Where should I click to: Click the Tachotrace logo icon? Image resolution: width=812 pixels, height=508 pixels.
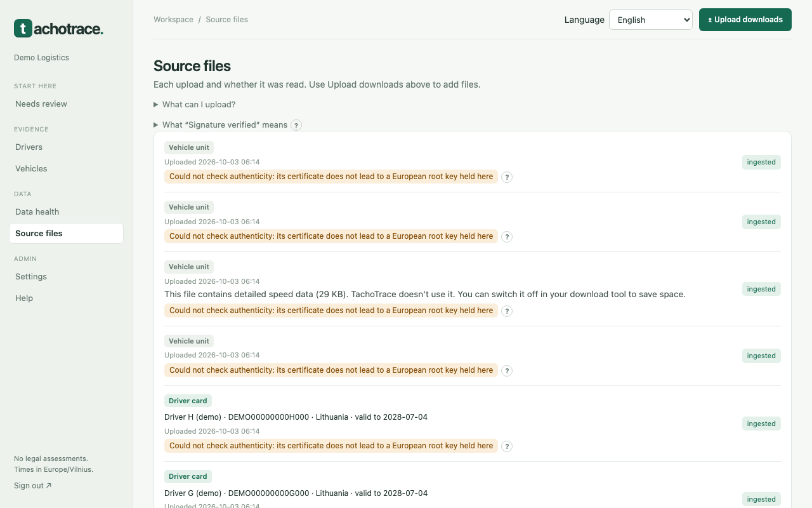click(23, 28)
